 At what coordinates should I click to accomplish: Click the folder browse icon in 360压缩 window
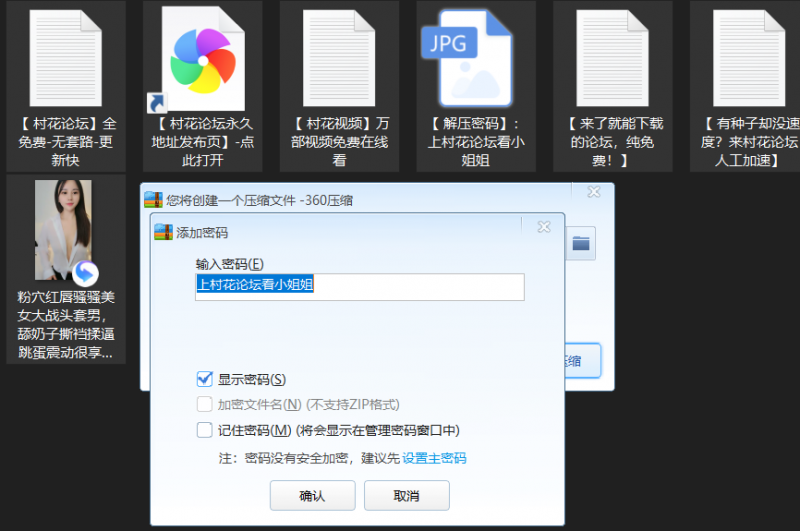pyautogui.click(x=581, y=243)
